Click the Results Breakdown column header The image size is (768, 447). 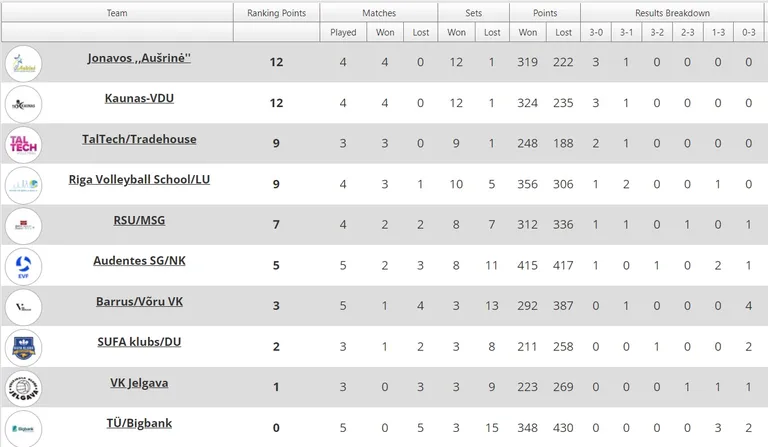click(x=672, y=13)
